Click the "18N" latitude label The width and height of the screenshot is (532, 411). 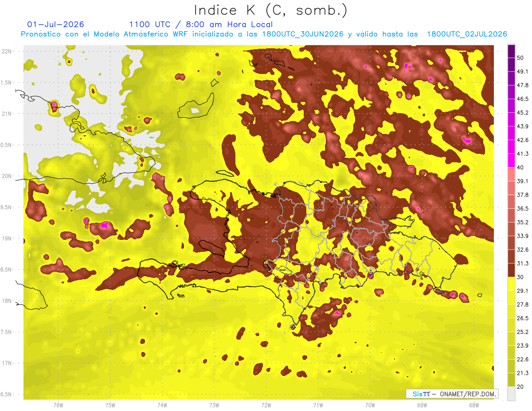8,301
